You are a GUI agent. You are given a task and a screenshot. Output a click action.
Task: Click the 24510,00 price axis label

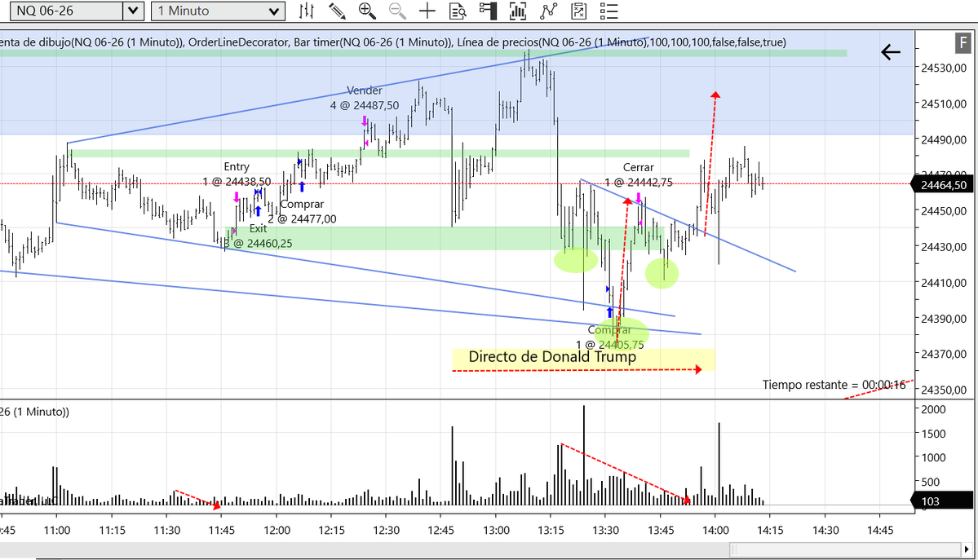point(944,104)
